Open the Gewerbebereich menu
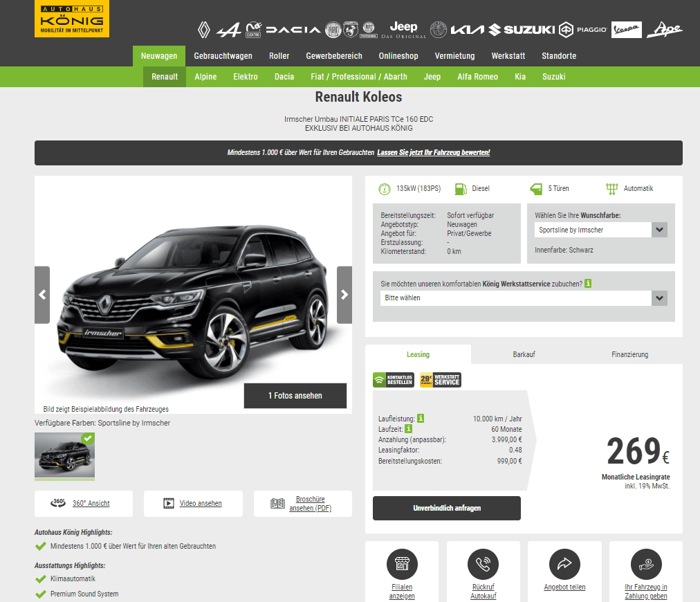The height and width of the screenshot is (602, 700). [x=334, y=56]
